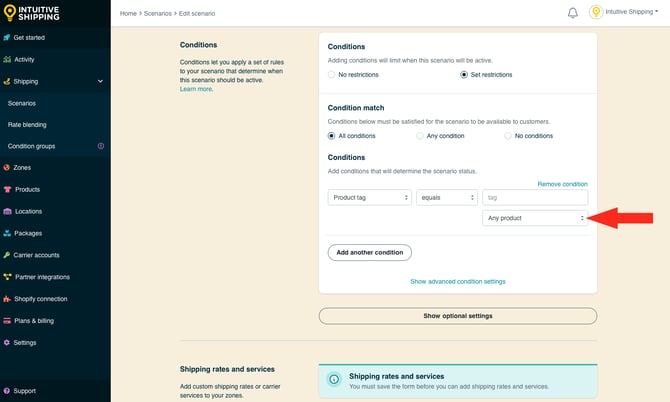Open the Product tag dropdown

370,198
